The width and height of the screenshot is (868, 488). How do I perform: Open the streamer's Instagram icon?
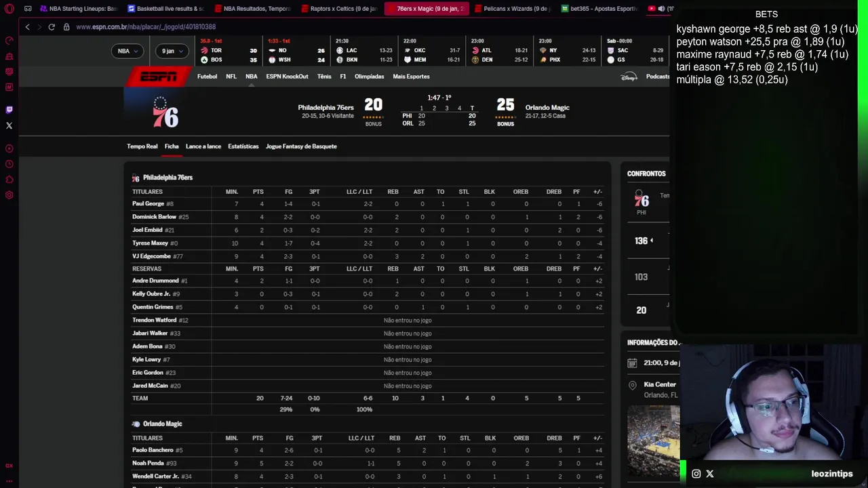[x=696, y=474]
